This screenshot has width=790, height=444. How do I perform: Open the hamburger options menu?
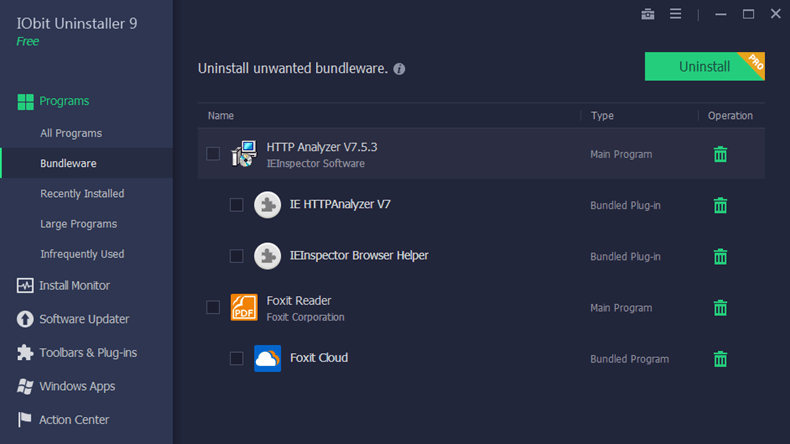[x=676, y=14]
